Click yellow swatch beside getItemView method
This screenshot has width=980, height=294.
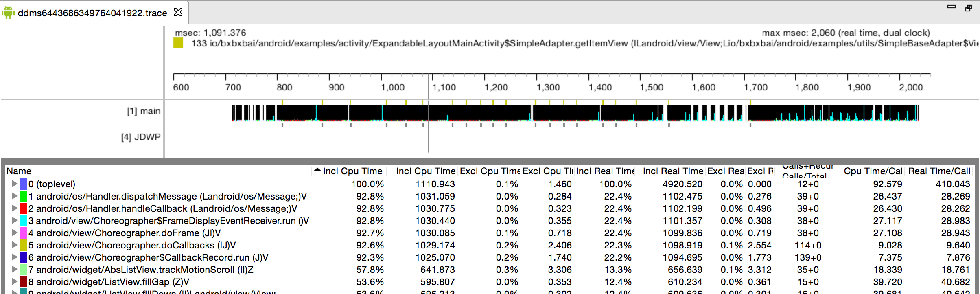click(178, 43)
